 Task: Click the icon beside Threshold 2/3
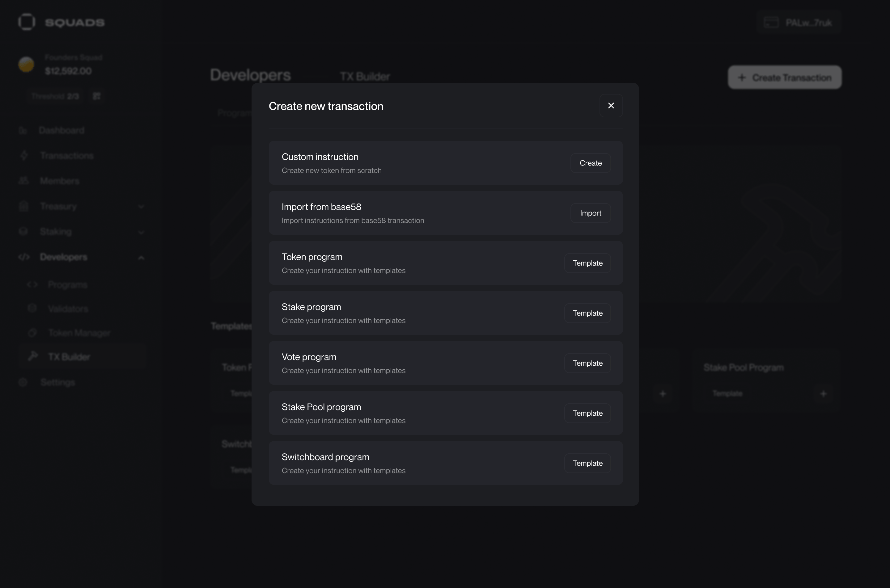[x=97, y=96]
